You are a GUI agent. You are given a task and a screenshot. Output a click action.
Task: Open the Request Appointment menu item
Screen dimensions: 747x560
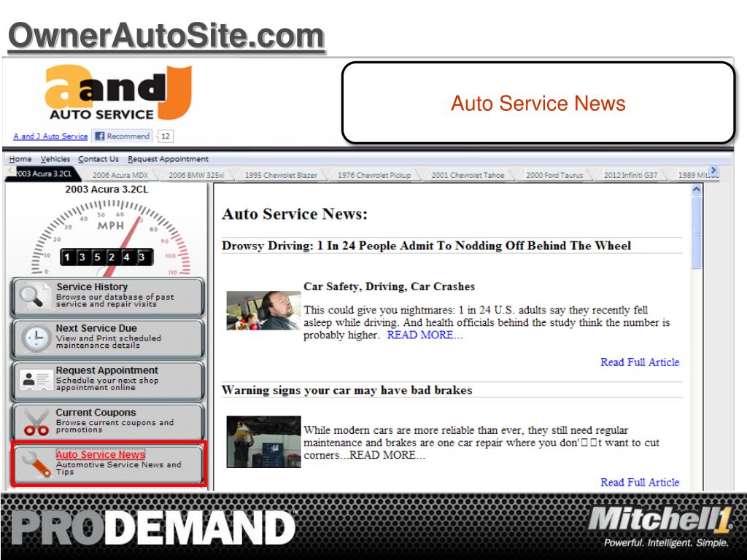tap(168, 159)
